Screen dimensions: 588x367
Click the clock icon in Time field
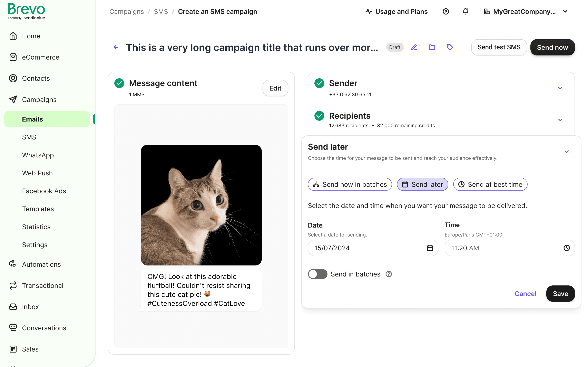click(566, 248)
